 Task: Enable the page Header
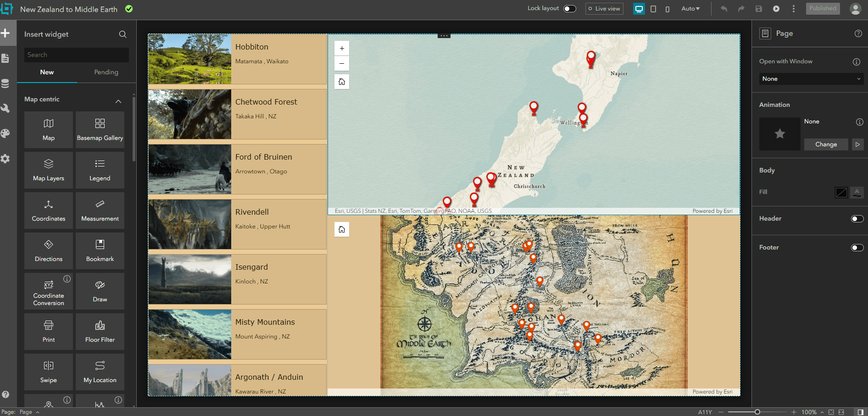point(857,219)
